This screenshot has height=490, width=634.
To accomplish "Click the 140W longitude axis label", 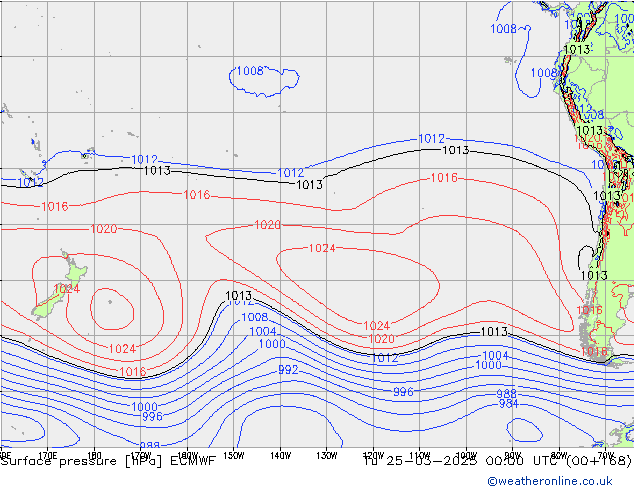I will [280, 454].
